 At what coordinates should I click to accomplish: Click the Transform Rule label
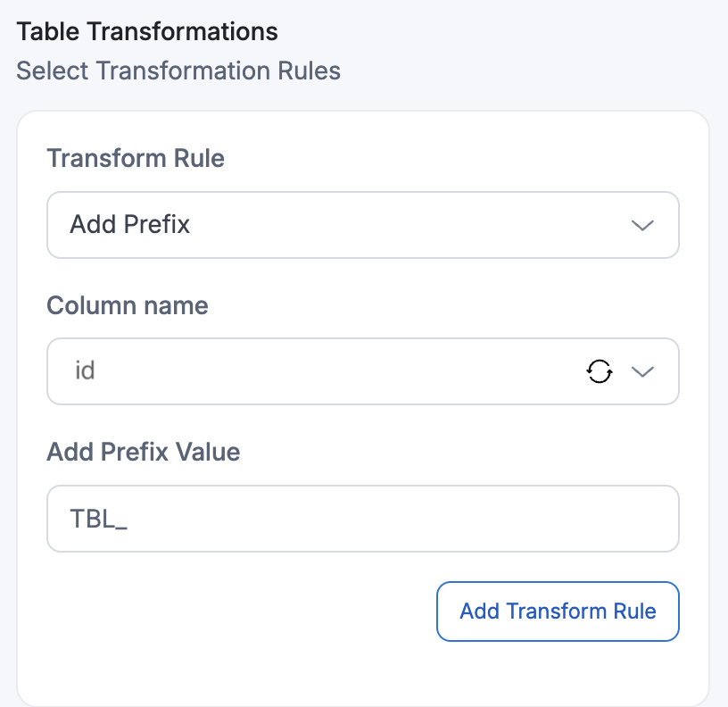click(x=136, y=159)
